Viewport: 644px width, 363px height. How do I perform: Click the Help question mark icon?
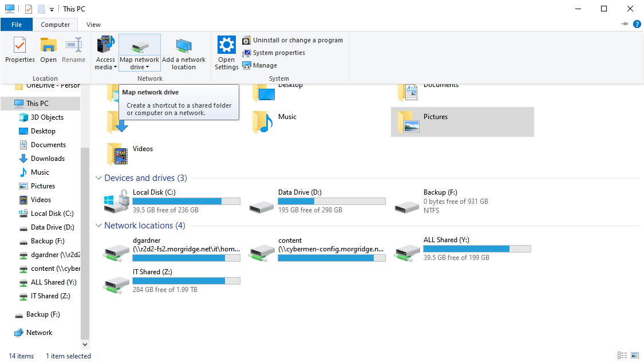pyautogui.click(x=637, y=24)
